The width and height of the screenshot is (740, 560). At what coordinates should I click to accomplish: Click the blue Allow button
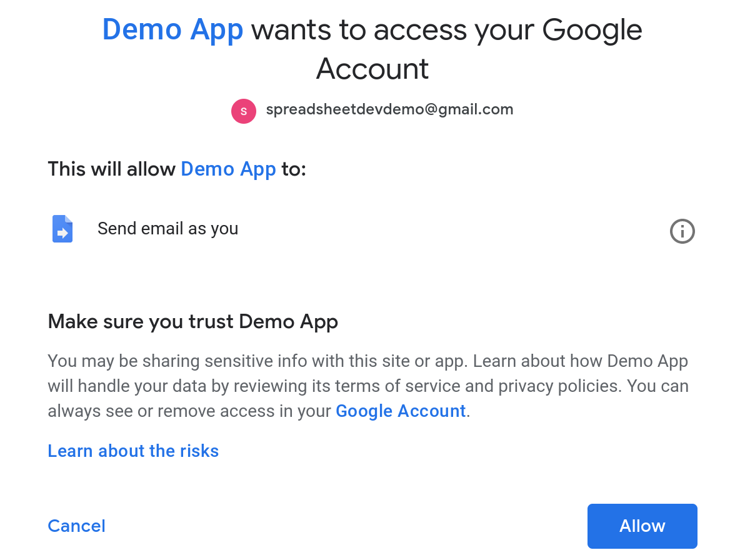tap(642, 526)
